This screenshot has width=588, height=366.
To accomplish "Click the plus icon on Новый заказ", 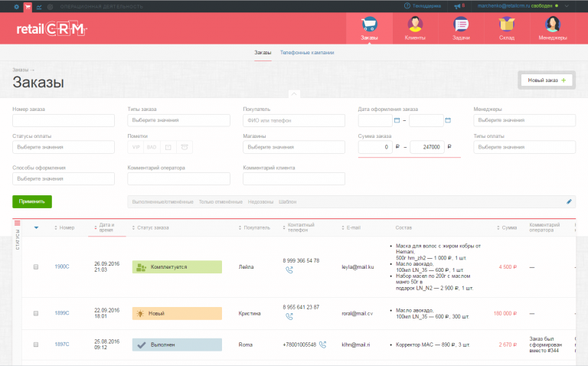I will 563,80.
